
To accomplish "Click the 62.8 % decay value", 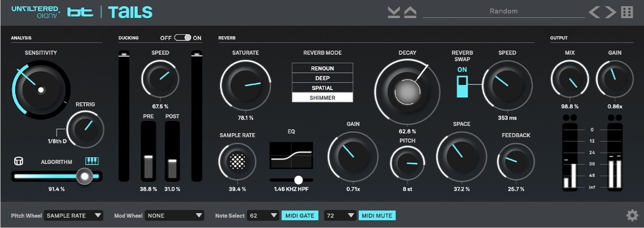I will coord(407,131).
